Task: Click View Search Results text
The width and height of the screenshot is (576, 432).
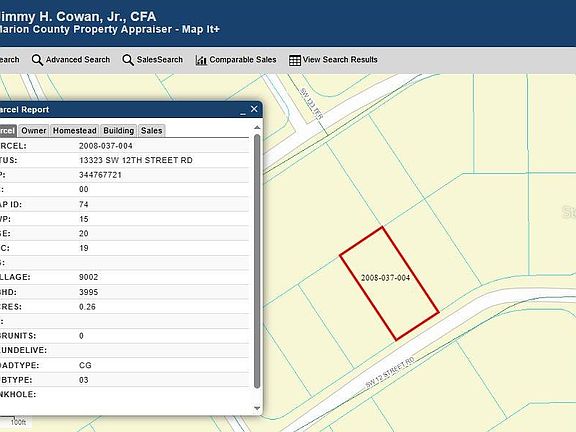Action: pos(340,60)
